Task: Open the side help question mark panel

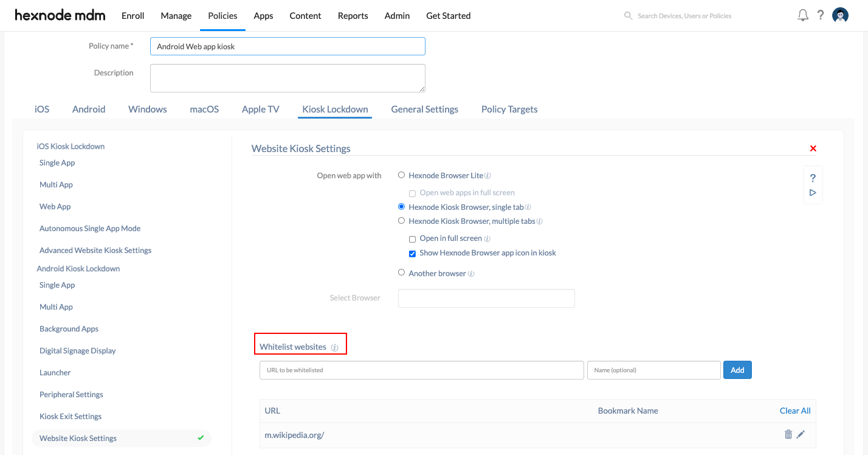Action: tap(813, 178)
